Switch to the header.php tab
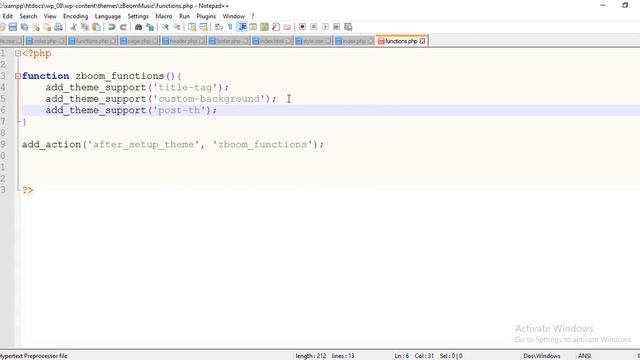 click(x=183, y=41)
